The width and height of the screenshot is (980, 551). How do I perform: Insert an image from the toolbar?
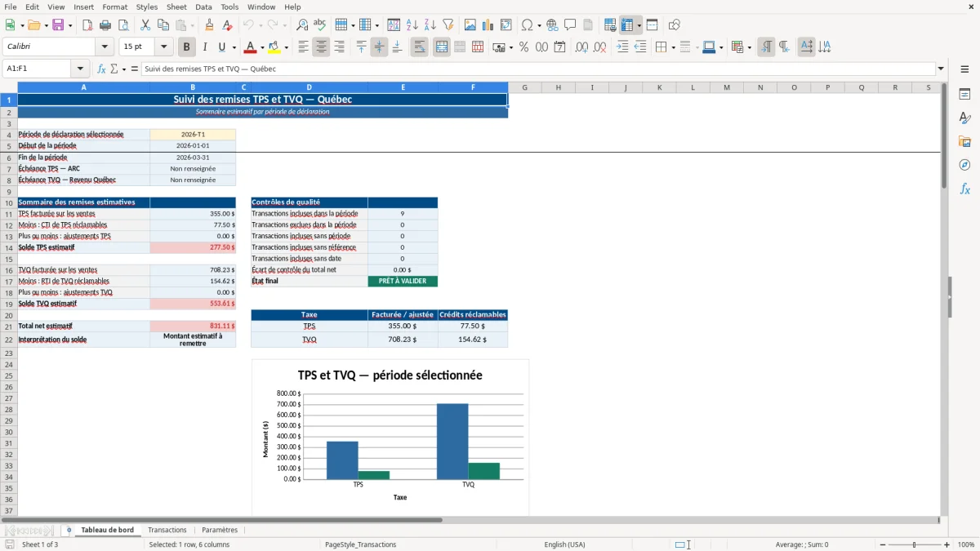(x=470, y=25)
